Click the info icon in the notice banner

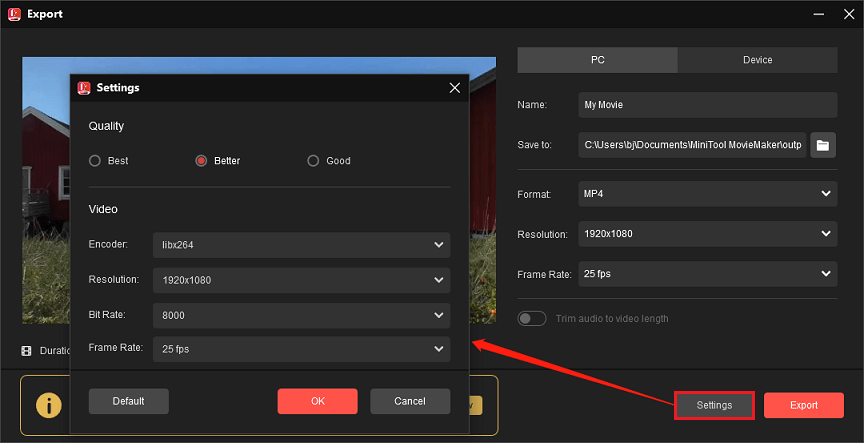(x=49, y=406)
